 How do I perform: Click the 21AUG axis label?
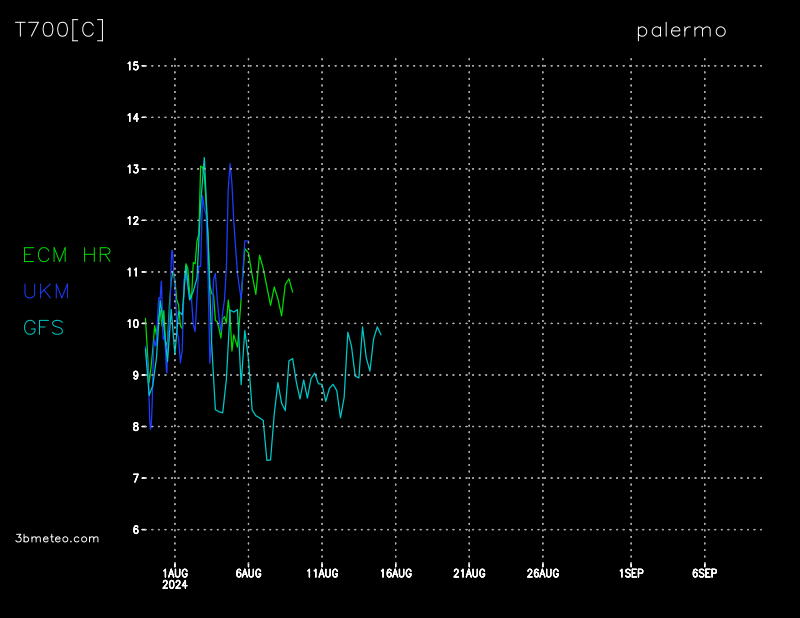pos(469,573)
